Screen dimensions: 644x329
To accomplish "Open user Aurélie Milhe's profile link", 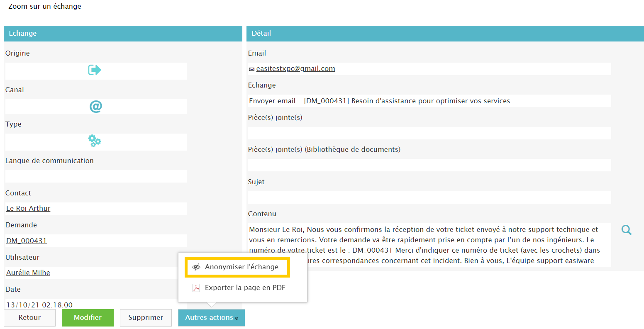I will tap(28, 273).
